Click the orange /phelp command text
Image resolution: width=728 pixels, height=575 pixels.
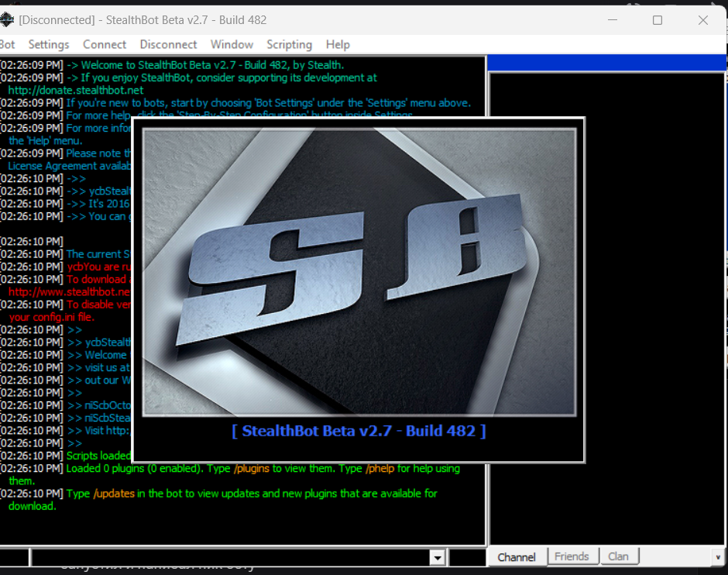click(x=379, y=468)
